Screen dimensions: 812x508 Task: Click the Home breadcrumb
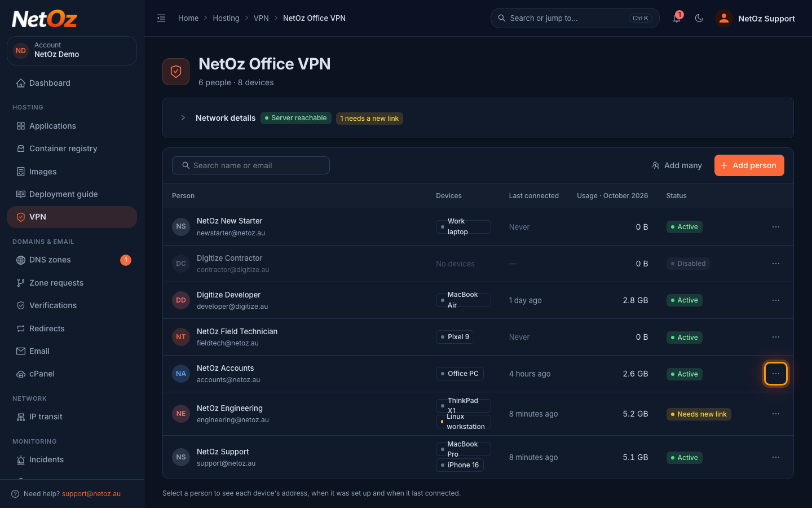coord(188,18)
